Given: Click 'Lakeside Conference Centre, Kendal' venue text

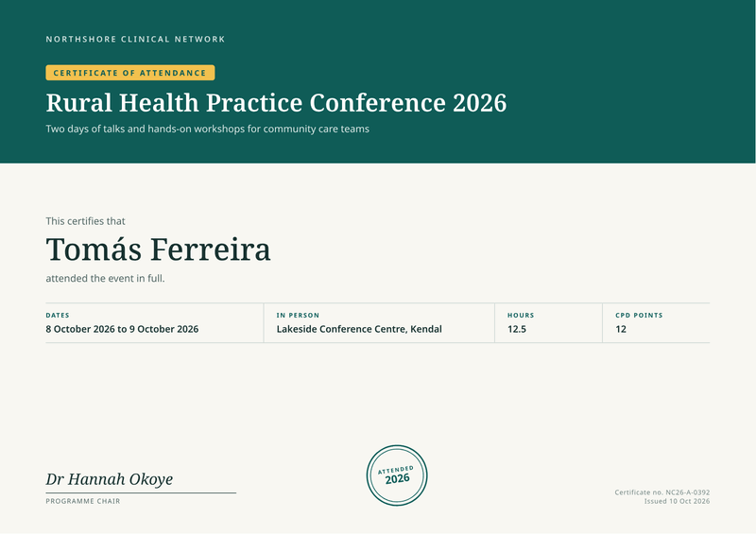Looking at the screenshot, I should pos(359,329).
